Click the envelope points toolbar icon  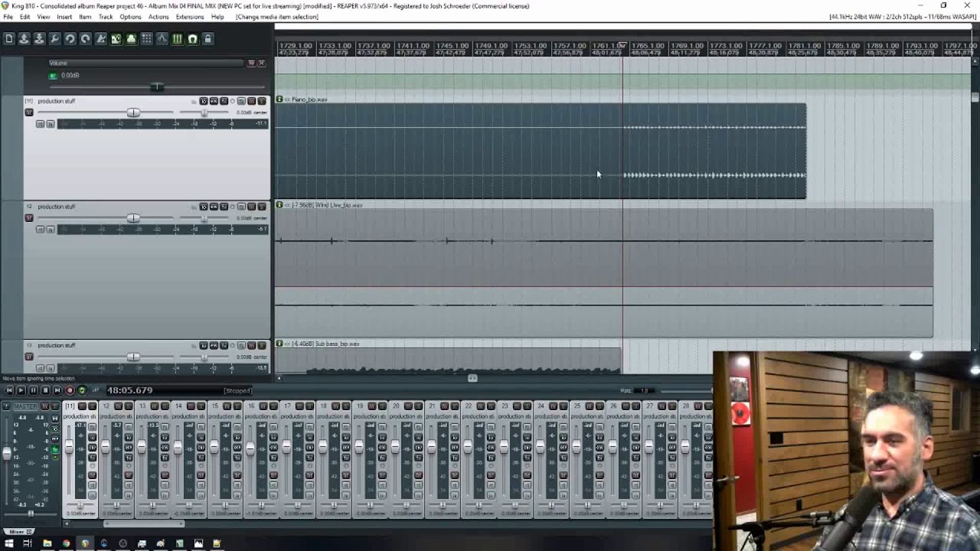[x=162, y=39]
